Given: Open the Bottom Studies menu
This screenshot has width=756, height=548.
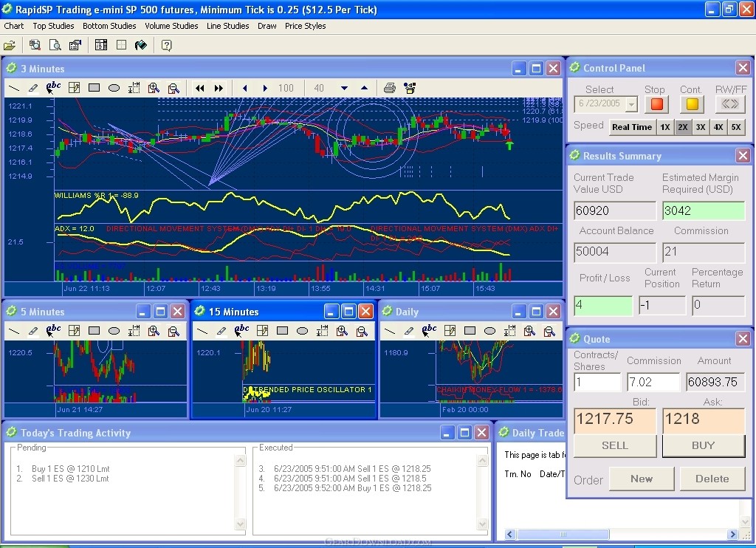Looking at the screenshot, I should (109, 26).
